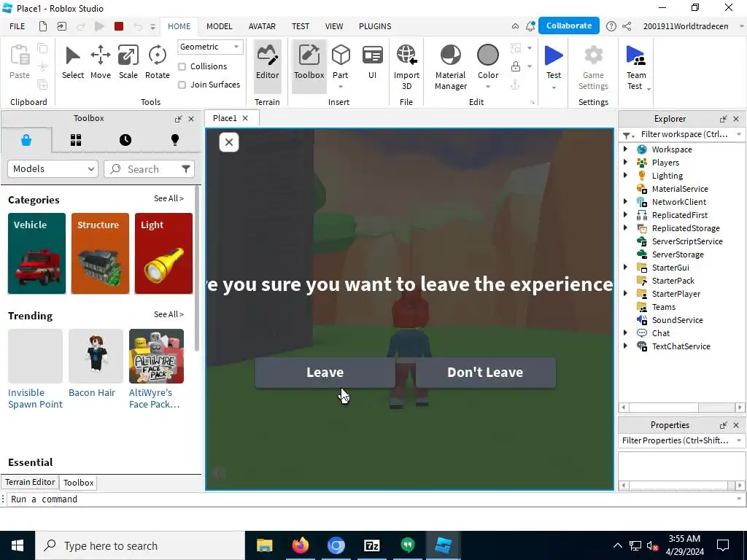
Task: Open the FILE menu
Action: tap(18, 26)
